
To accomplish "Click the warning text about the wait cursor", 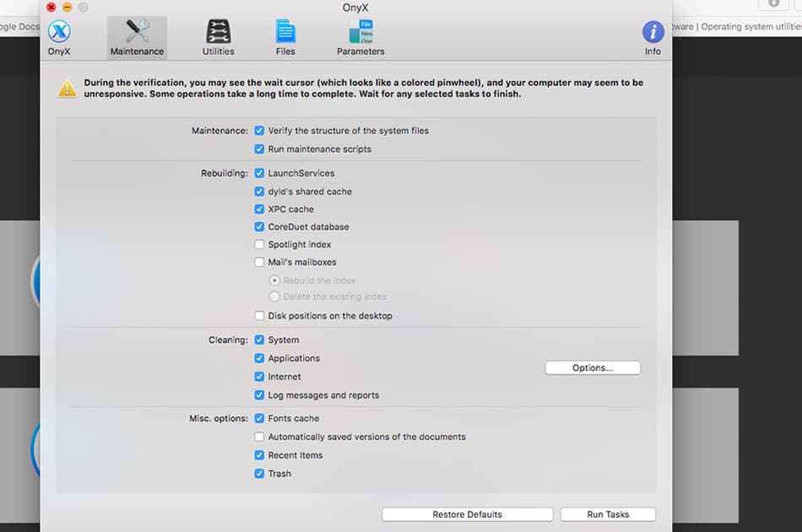I will pos(364,88).
